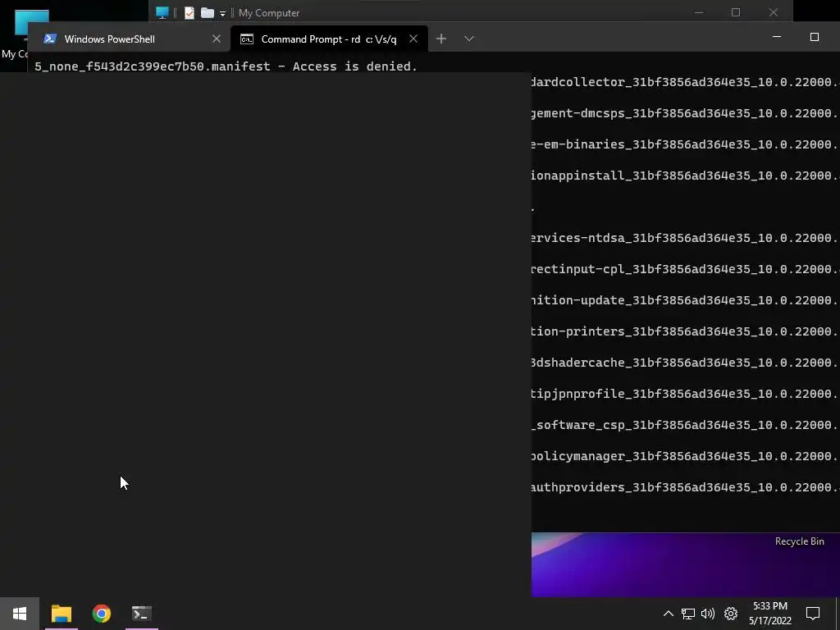Minimize the My Computer window
Viewport: 840px width, 630px height.
(699, 12)
